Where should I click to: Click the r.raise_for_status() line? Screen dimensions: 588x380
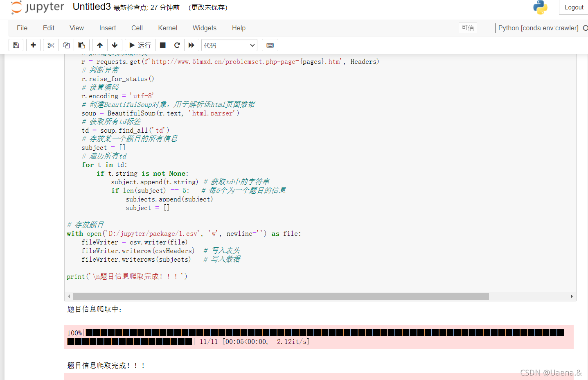click(x=118, y=79)
